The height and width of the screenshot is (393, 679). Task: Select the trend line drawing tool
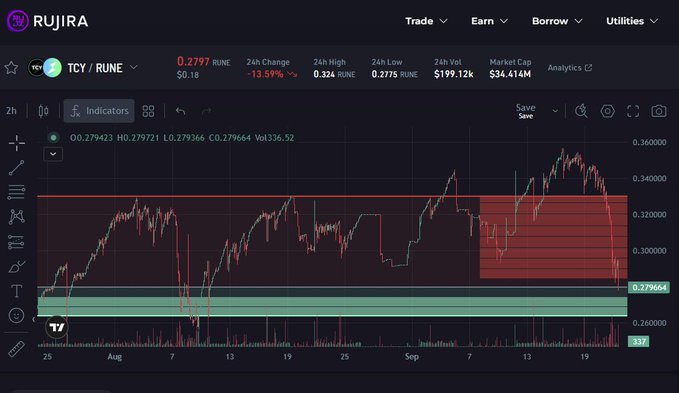point(16,168)
